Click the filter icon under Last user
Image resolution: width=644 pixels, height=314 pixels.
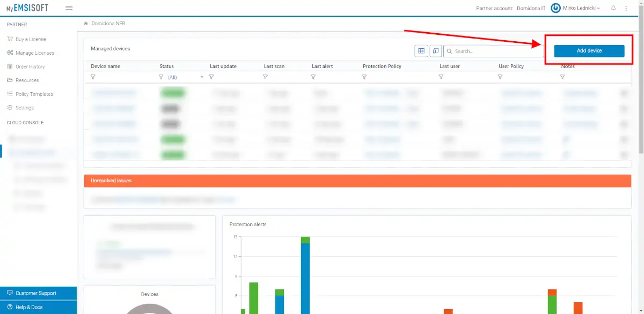[441, 77]
